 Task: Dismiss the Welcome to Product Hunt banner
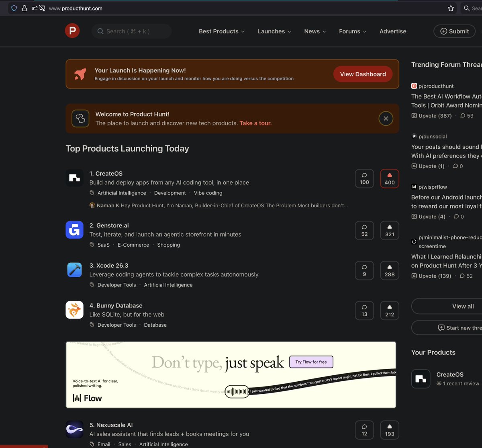386,119
